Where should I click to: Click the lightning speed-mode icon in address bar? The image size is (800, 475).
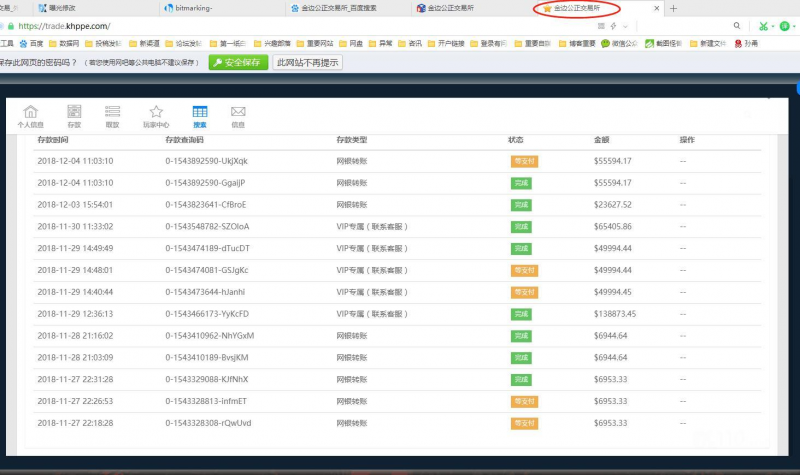coord(613,26)
